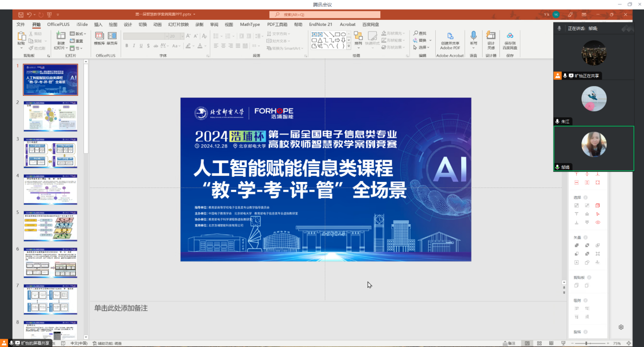Screen dimensions: 644x347
Task: Expand the shapes gallery more arrow
Action: pyautogui.click(x=348, y=46)
